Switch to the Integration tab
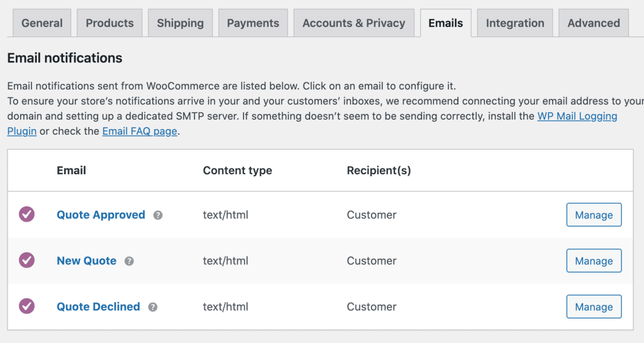The height and width of the screenshot is (343, 644). 515,23
